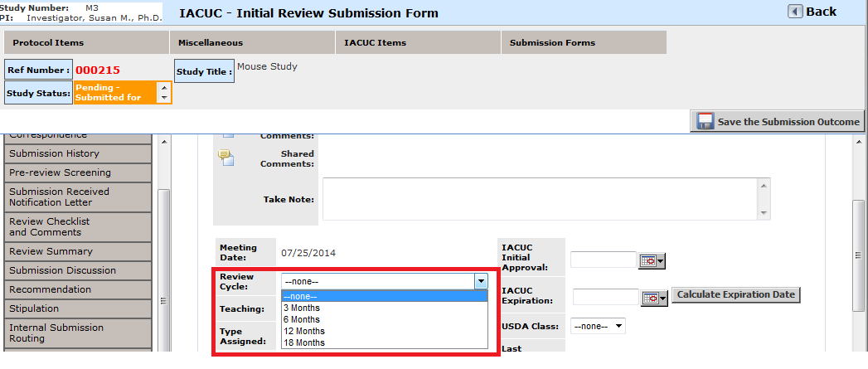Select the Study Status value box

tap(123, 93)
